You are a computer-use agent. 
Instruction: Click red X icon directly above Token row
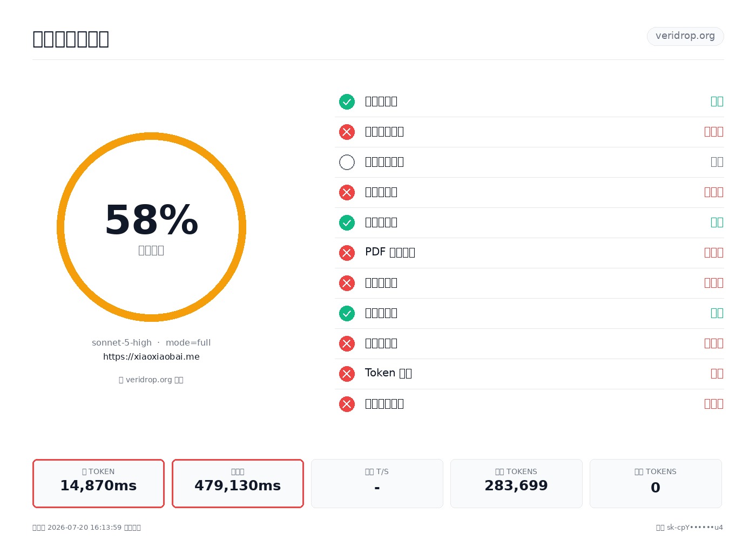(347, 343)
